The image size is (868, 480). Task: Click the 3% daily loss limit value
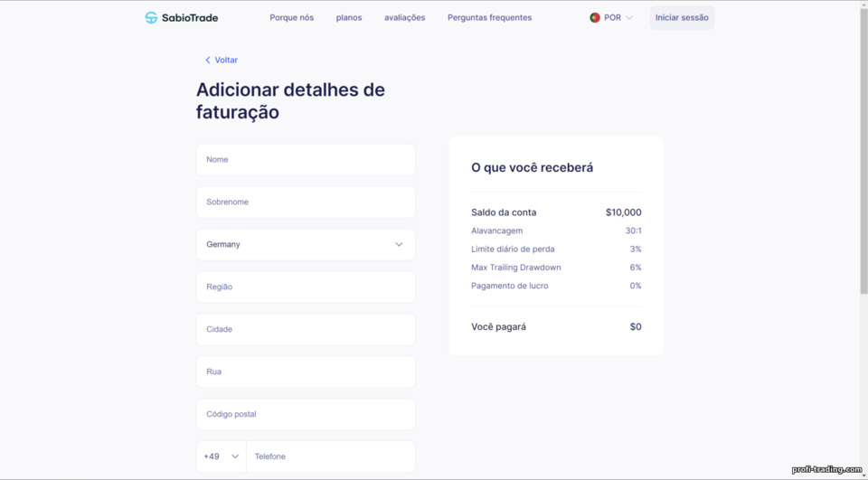[x=636, y=249]
